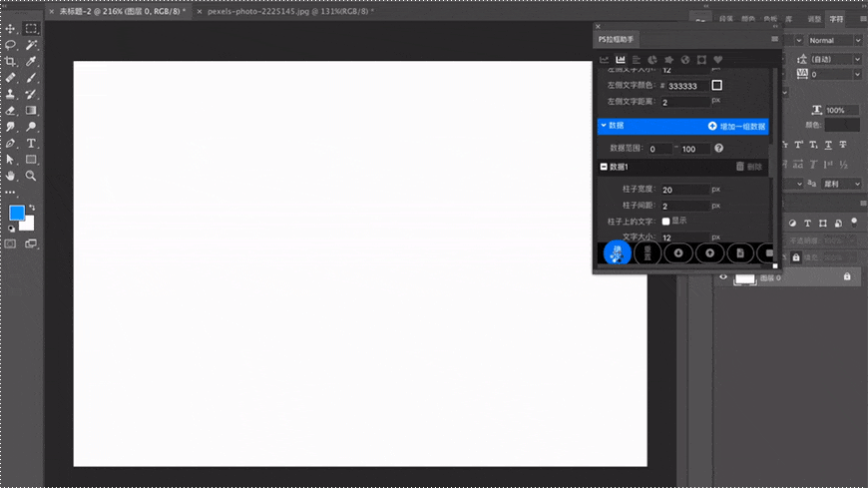Click 增加一组数据 button
868x488 pixels.
tap(737, 127)
